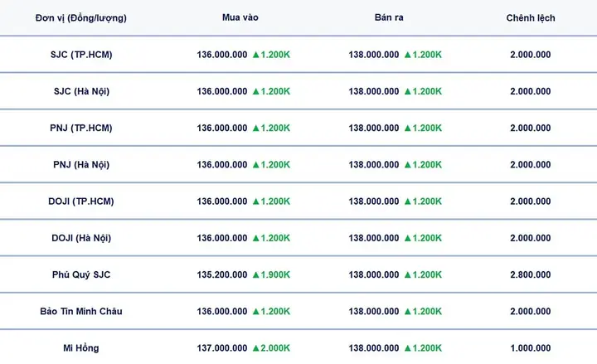Select the SJC (TP.HCM) row label
The width and height of the screenshot is (597, 364).
81,55
